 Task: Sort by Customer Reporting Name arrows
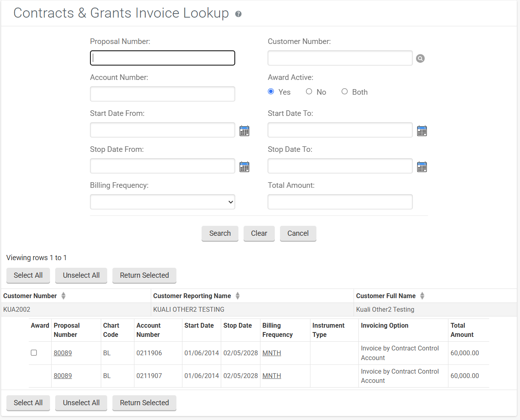pyautogui.click(x=238, y=296)
